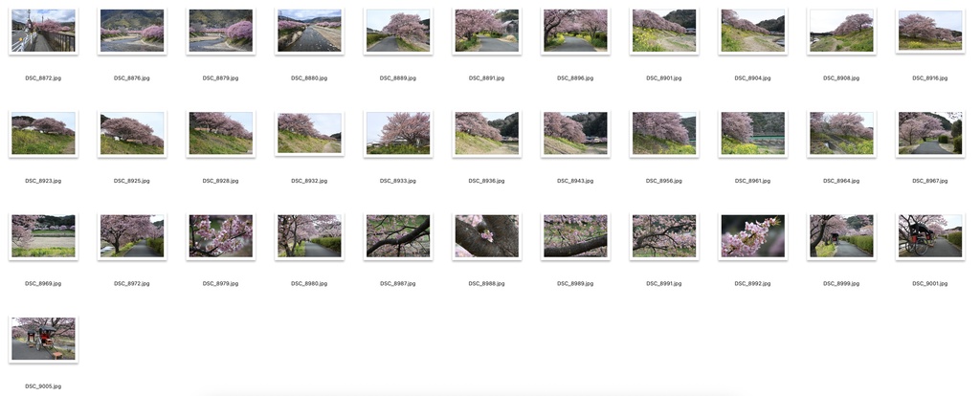Image resolution: width=980 pixels, height=396 pixels.
Task: Click the file name DSC_8979.jpg
Action: tap(221, 283)
